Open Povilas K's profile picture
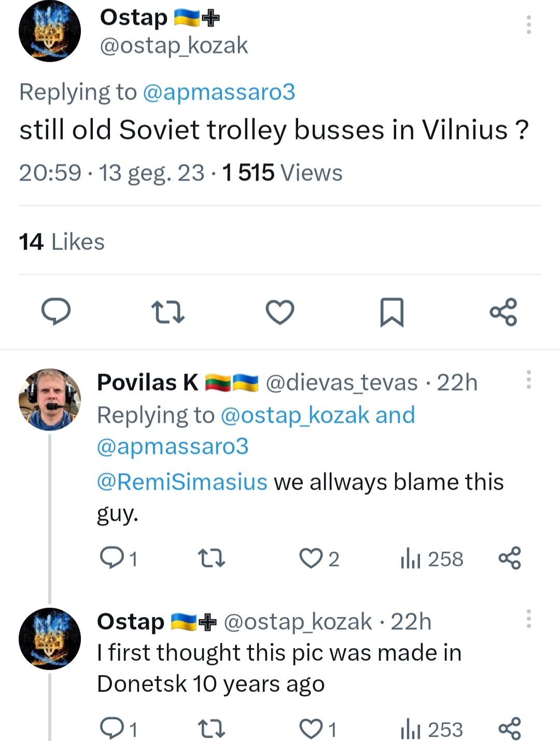Screen dimensions: 560x741 click(x=50, y=400)
